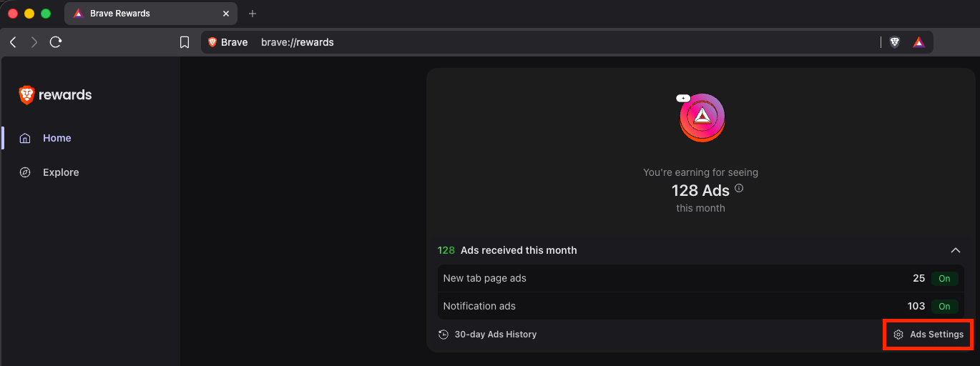Click the 'You're earning for seeing' text

pyautogui.click(x=700, y=172)
